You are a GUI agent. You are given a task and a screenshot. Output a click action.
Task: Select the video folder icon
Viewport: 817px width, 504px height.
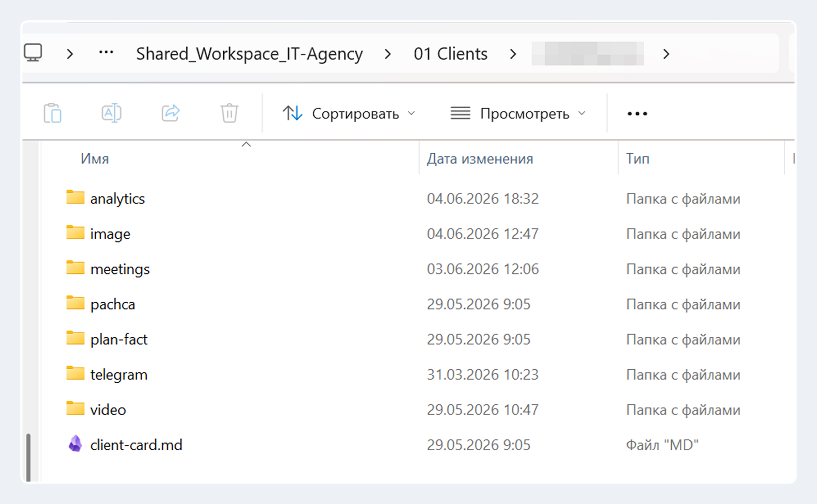click(75, 408)
